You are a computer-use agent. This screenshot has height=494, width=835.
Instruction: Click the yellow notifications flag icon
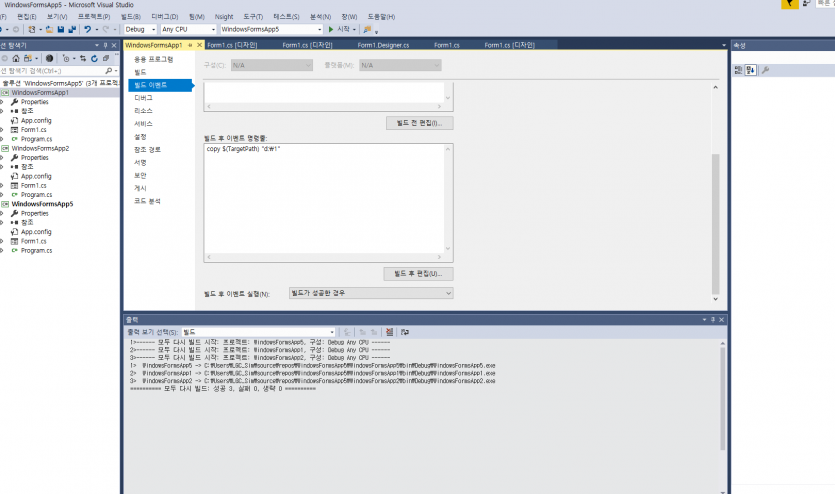[790, 3]
